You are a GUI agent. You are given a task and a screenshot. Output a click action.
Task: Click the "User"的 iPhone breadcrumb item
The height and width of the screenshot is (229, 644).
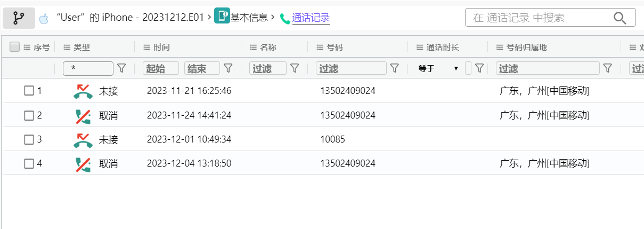click(x=130, y=18)
